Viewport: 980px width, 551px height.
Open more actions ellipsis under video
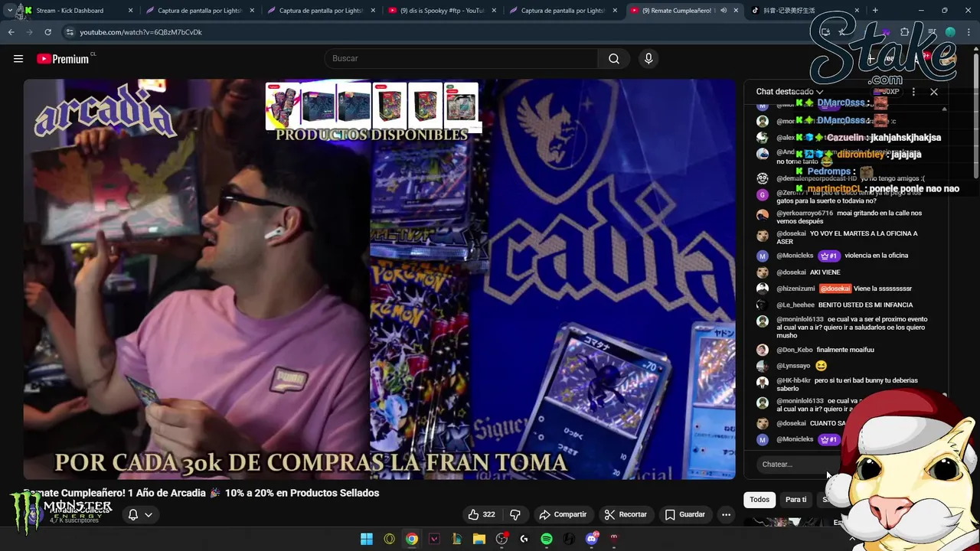(x=726, y=514)
